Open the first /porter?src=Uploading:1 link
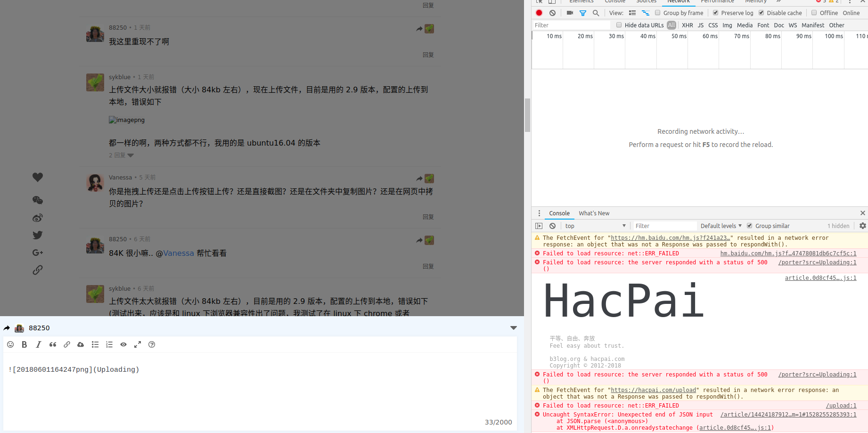 click(x=818, y=262)
